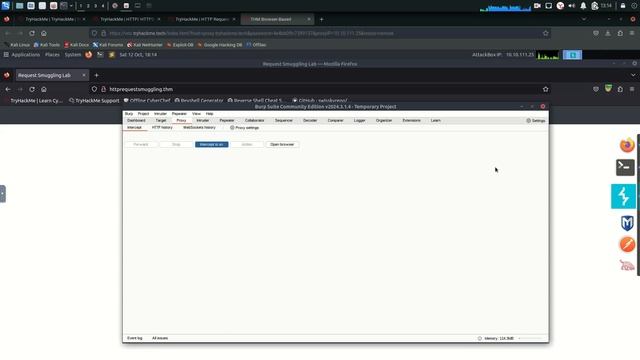Reload the Request Smuggling Lab page
This screenshot has height=360, width=640.
coord(32,89)
